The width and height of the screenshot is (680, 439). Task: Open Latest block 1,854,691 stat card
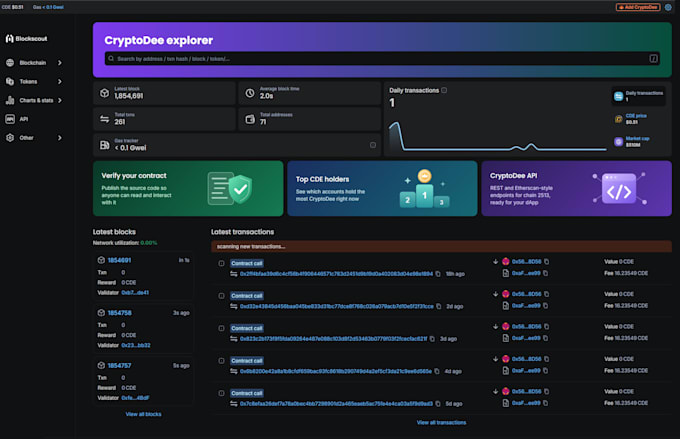pyautogui.click(x=164, y=93)
